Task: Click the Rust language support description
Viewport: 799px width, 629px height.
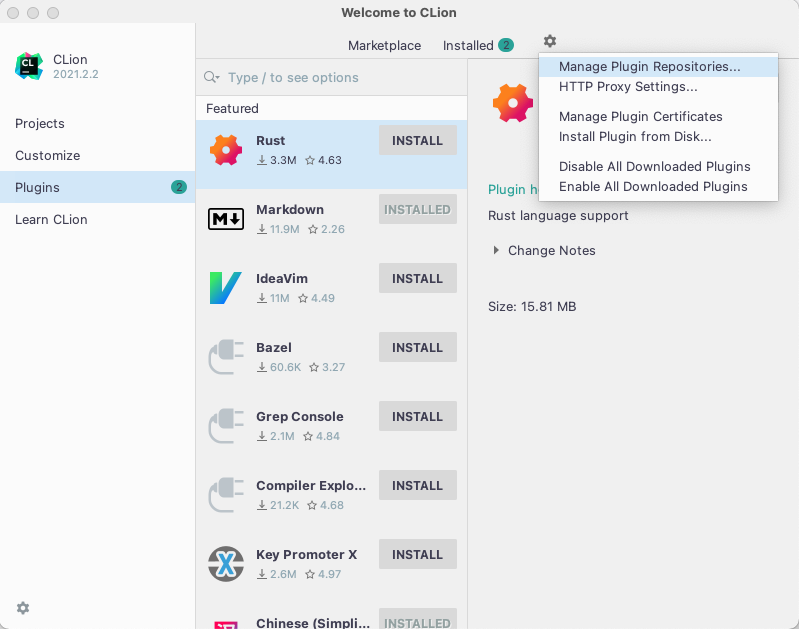Action: click(558, 216)
